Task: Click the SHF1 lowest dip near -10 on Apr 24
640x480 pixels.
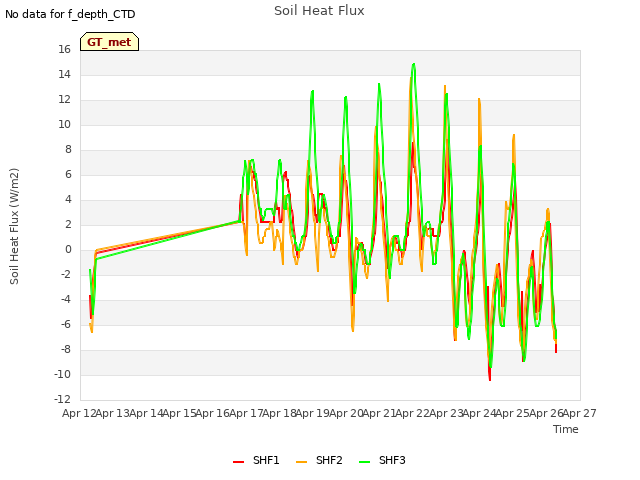Action: point(490,379)
